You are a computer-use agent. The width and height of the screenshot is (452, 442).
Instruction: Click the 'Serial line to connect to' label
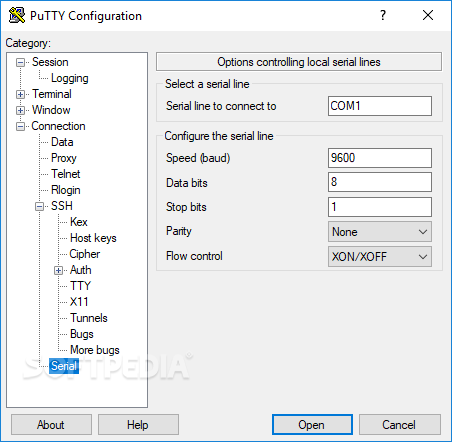[x=221, y=106]
